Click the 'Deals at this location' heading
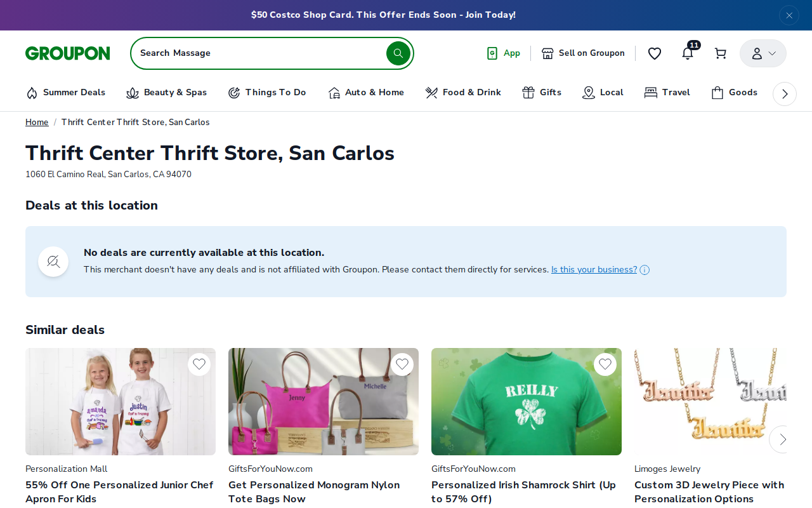The width and height of the screenshot is (812, 508). 91,205
